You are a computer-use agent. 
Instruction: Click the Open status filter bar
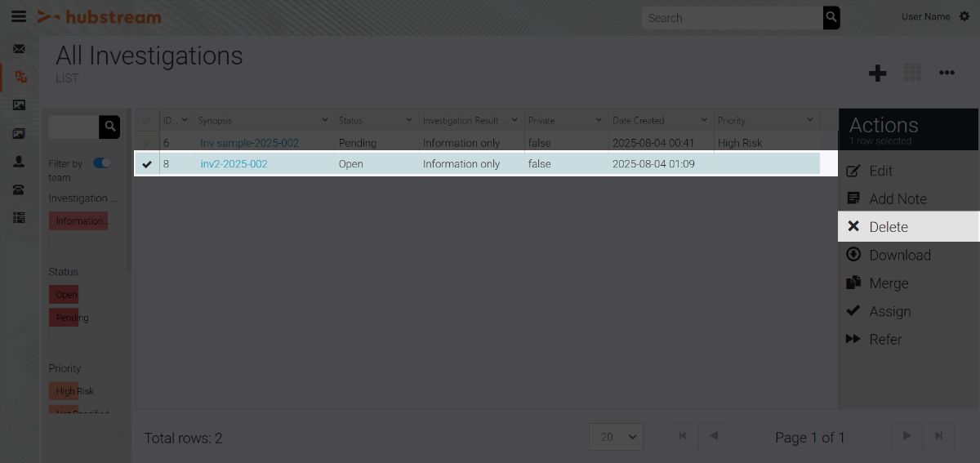click(66, 295)
